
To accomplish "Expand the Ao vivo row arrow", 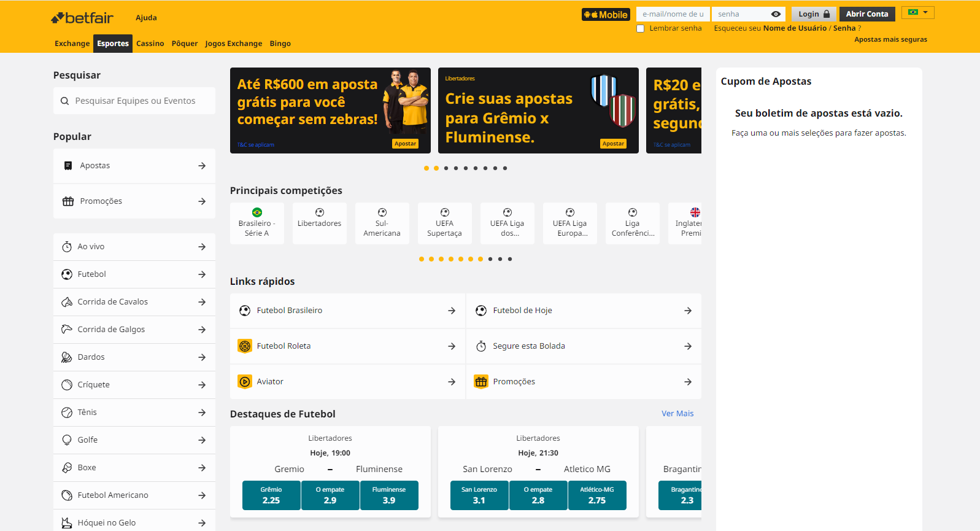I will [202, 247].
